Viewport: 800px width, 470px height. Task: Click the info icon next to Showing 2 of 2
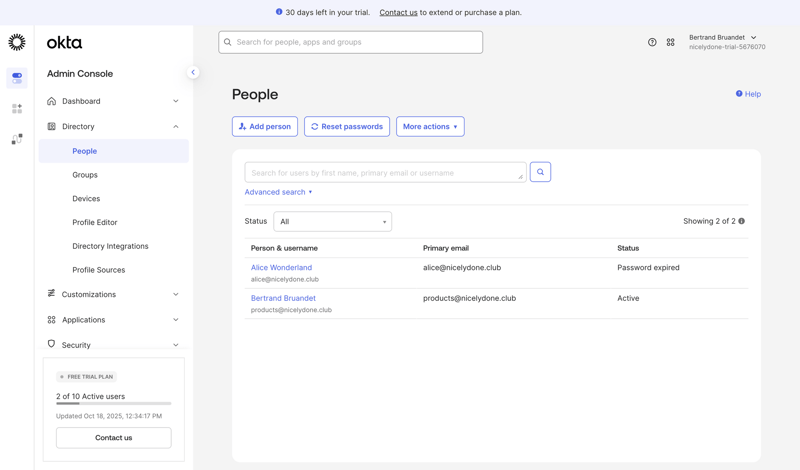pos(741,221)
